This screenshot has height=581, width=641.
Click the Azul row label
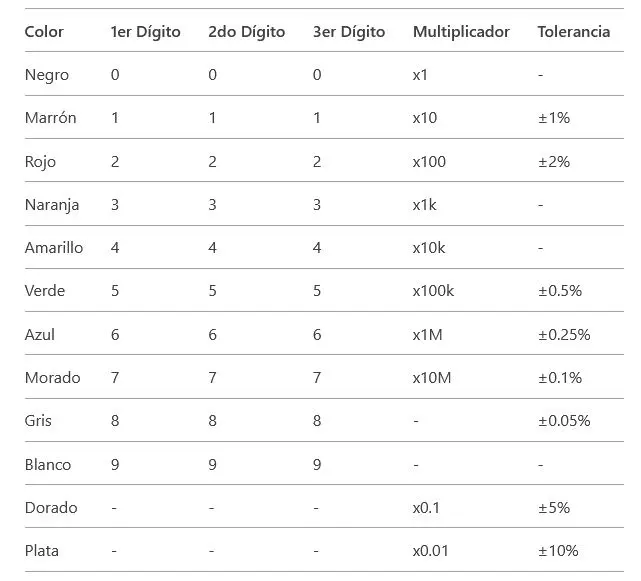pos(40,334)
